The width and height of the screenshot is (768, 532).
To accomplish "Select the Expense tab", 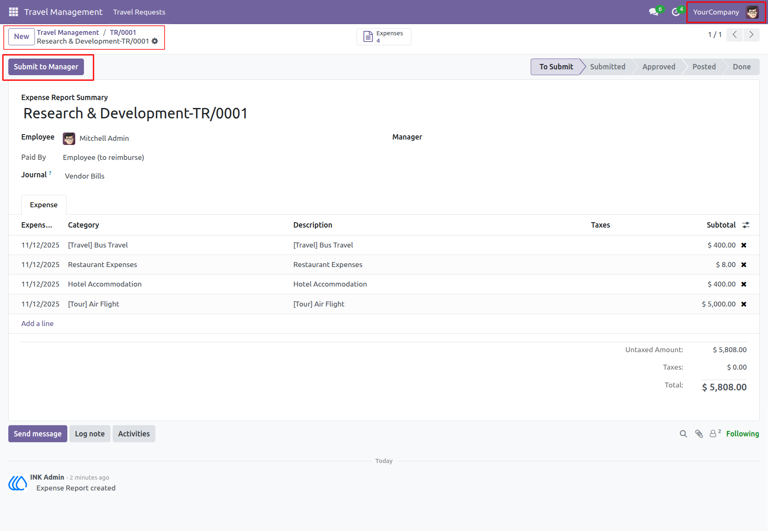I will pyautogui.click(x=44, y=205).
